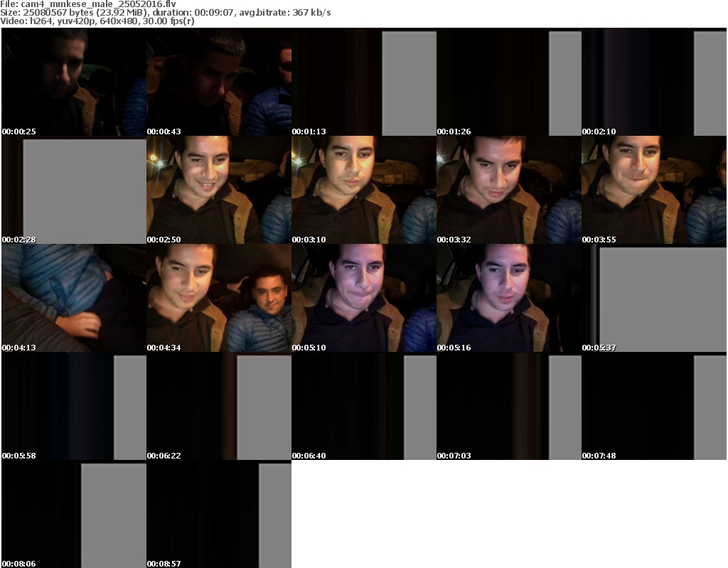The image size is (728, 568).
Task: Pick the frame at 00:01:26
Action: [x=509, y=82]
